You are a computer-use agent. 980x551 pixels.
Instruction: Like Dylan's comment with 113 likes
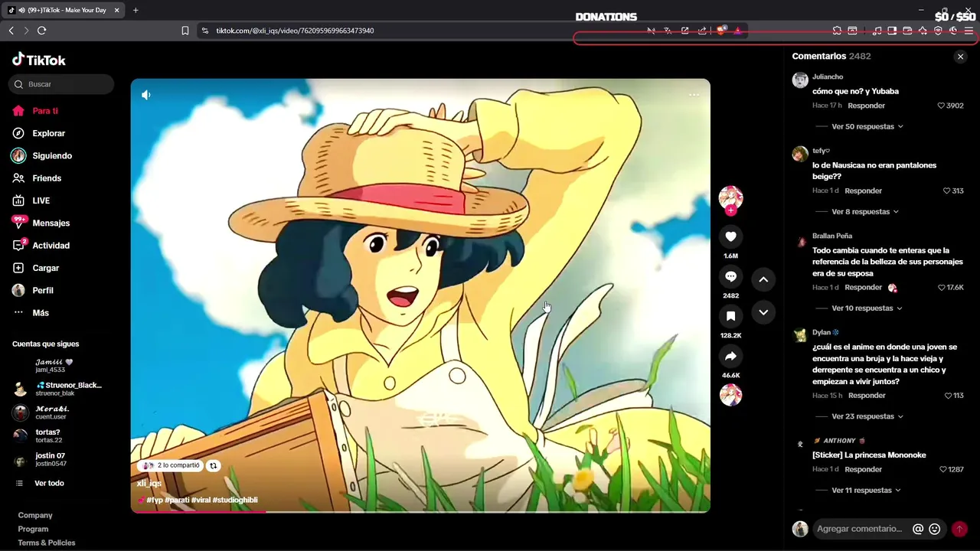(949, 396)
